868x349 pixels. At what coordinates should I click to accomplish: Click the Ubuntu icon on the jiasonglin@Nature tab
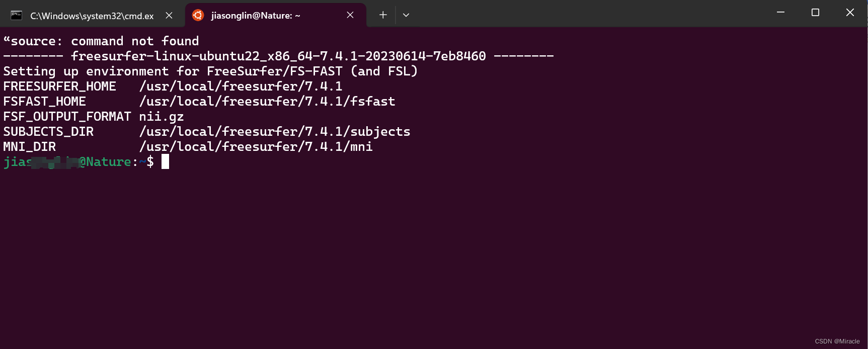198,15
